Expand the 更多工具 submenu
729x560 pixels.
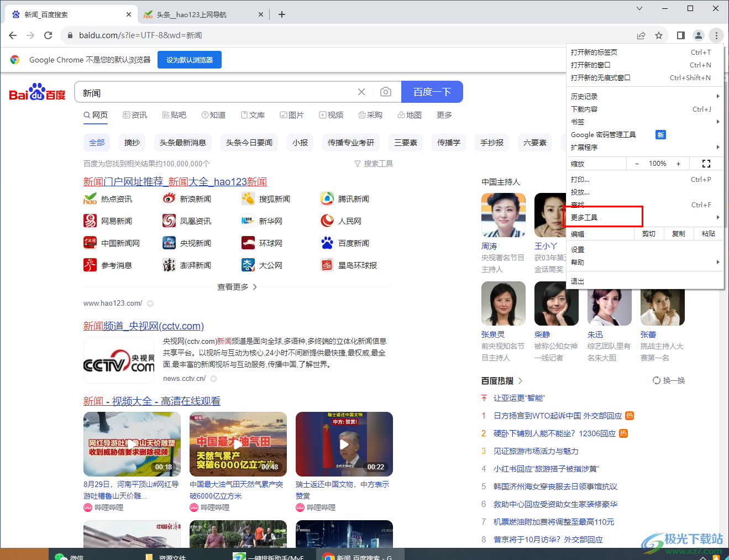tap(645, 217)
